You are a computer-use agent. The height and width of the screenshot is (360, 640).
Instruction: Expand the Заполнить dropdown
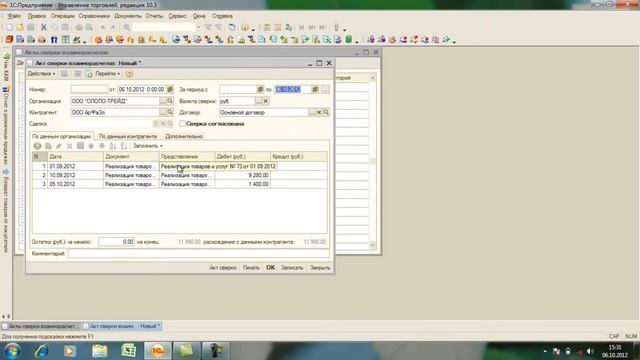point(147,146)
